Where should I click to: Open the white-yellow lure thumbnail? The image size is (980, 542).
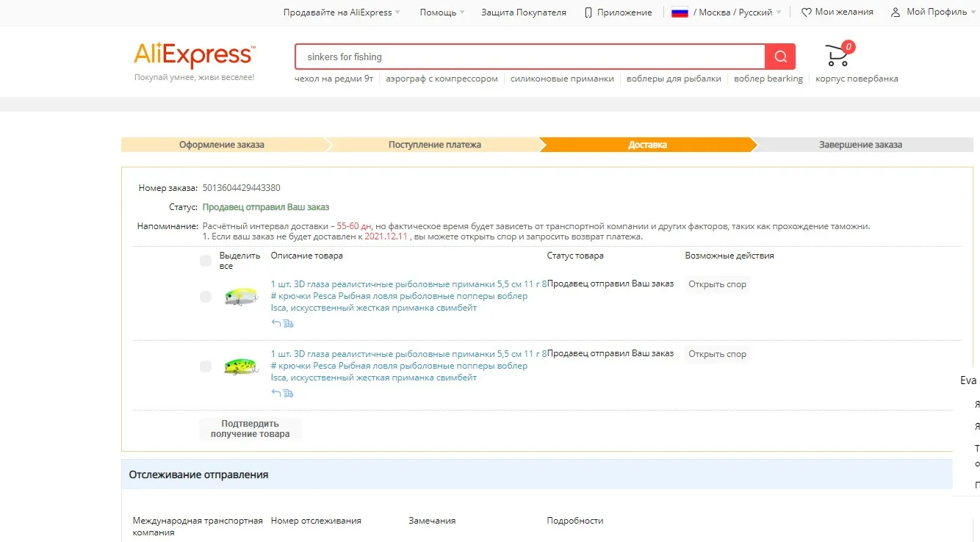240,296
